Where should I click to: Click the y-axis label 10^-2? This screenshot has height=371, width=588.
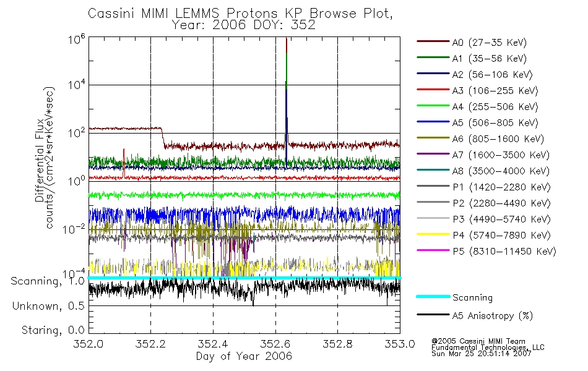(74, 229)
